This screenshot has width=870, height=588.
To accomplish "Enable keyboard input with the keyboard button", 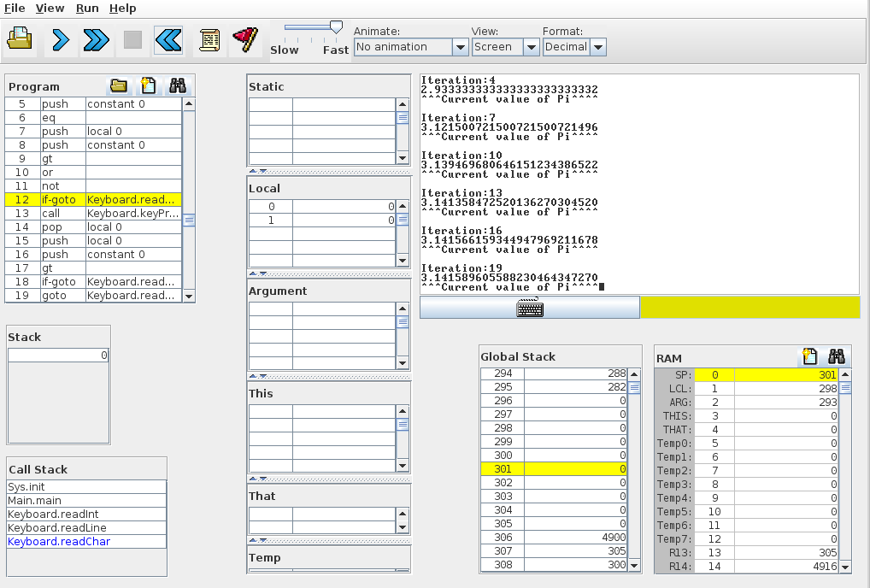I will [x=530, y=309].
